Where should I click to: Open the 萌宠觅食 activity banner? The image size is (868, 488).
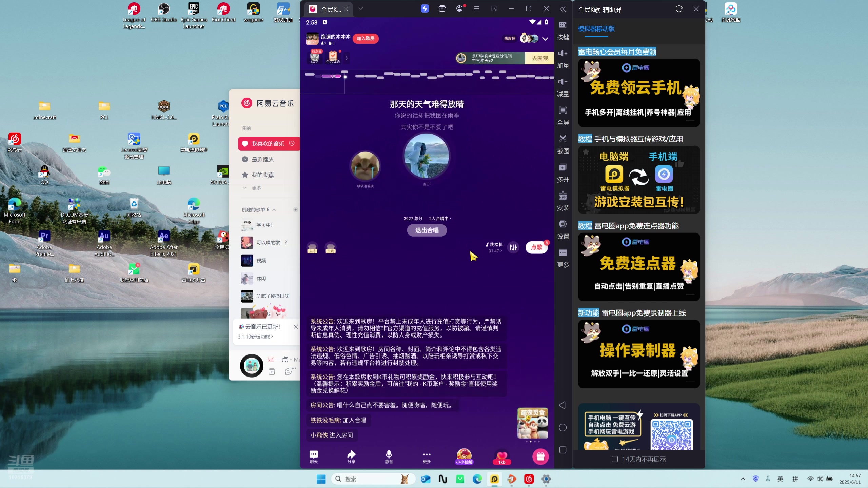pos(532,423)
